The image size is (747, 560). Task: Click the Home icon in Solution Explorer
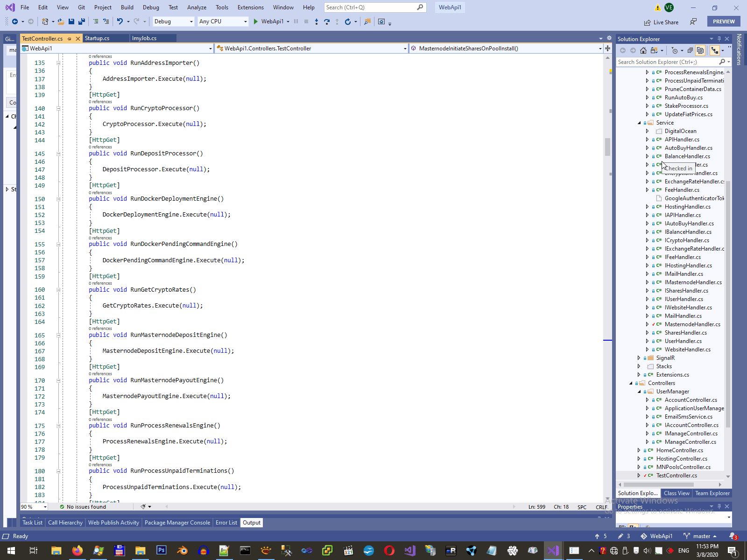[x=643, y=50]
